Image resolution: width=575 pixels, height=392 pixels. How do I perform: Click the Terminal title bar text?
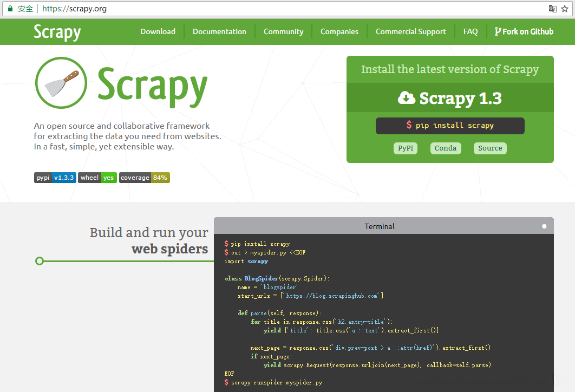[x=380, y=226]
